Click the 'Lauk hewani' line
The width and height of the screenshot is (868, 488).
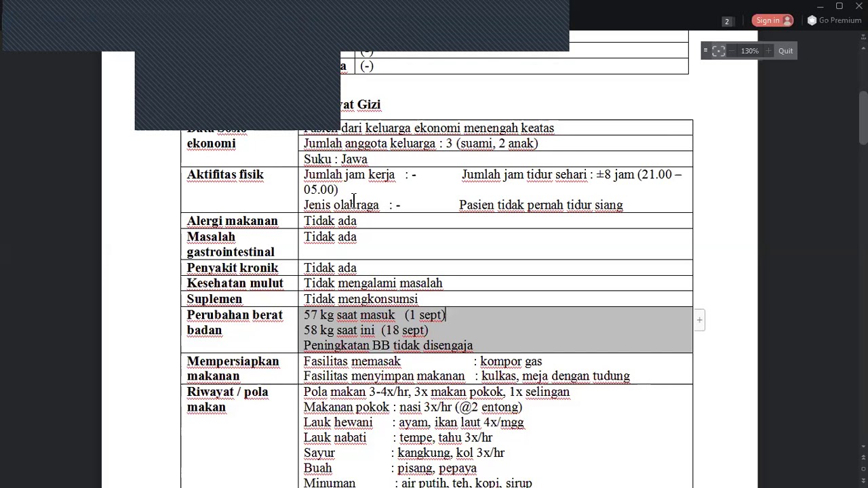tap(414, 422)
